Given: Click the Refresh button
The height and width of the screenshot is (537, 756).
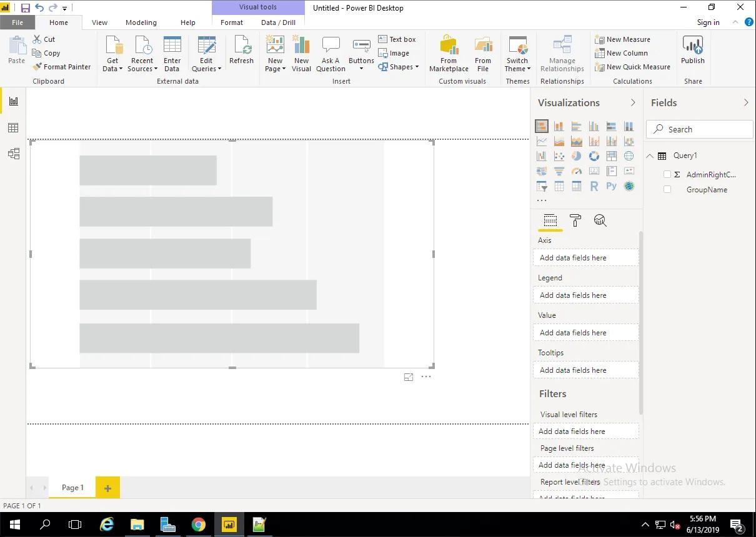Looking at the screenshot, I should pos(241,50).
